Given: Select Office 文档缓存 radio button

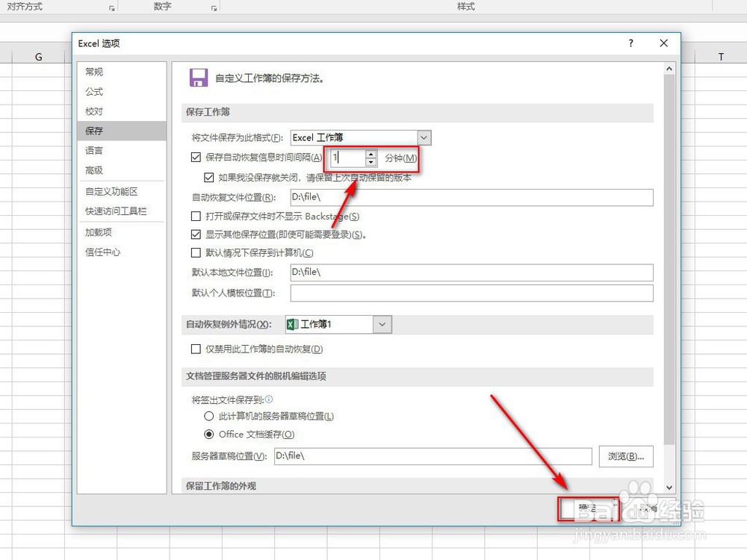Looking at the screenshot, I should coord(208,435).
